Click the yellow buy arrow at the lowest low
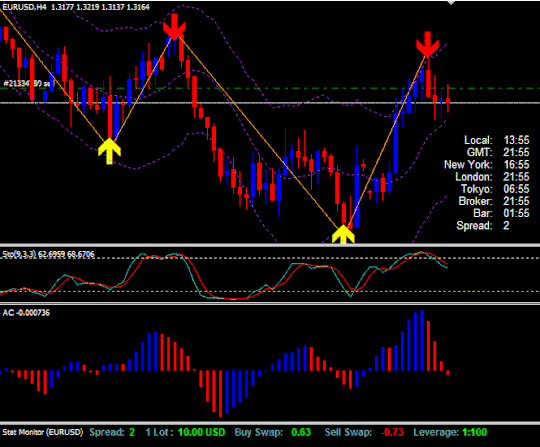 point(343,234)
